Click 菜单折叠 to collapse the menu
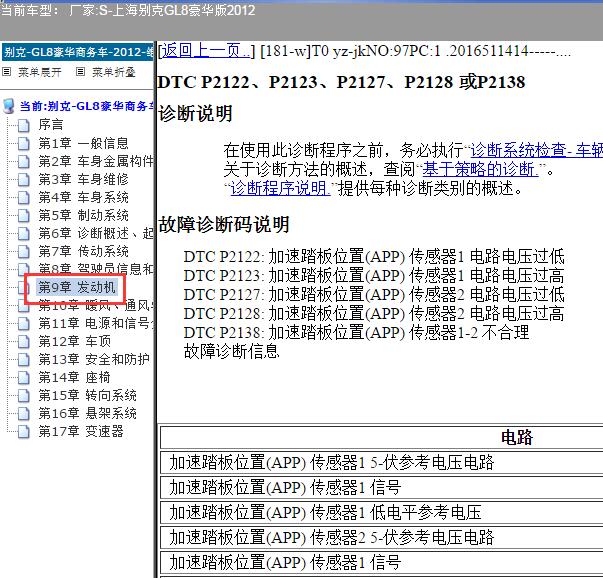The height and width of the screenshot is (578, 603). pos(113,72)
